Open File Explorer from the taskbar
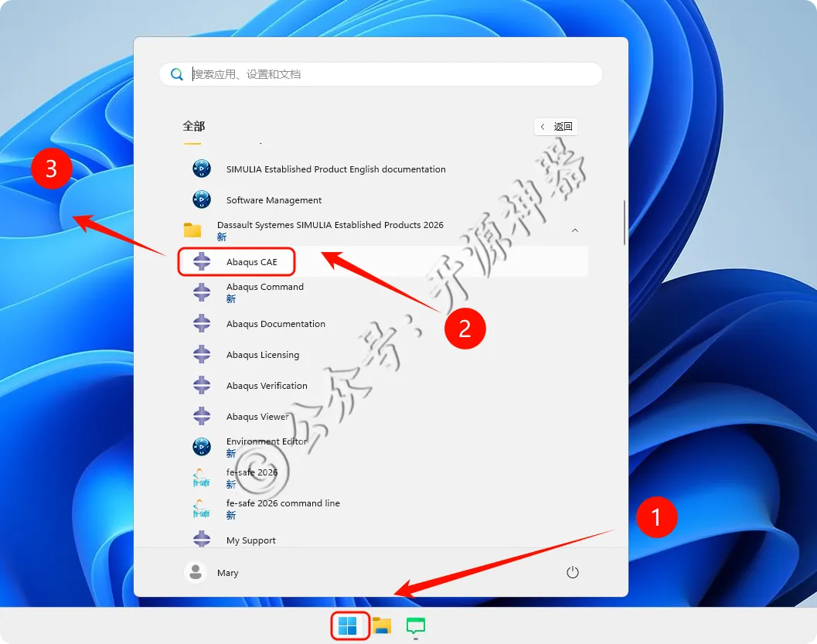The image size is (817, 644). [382, 625]
